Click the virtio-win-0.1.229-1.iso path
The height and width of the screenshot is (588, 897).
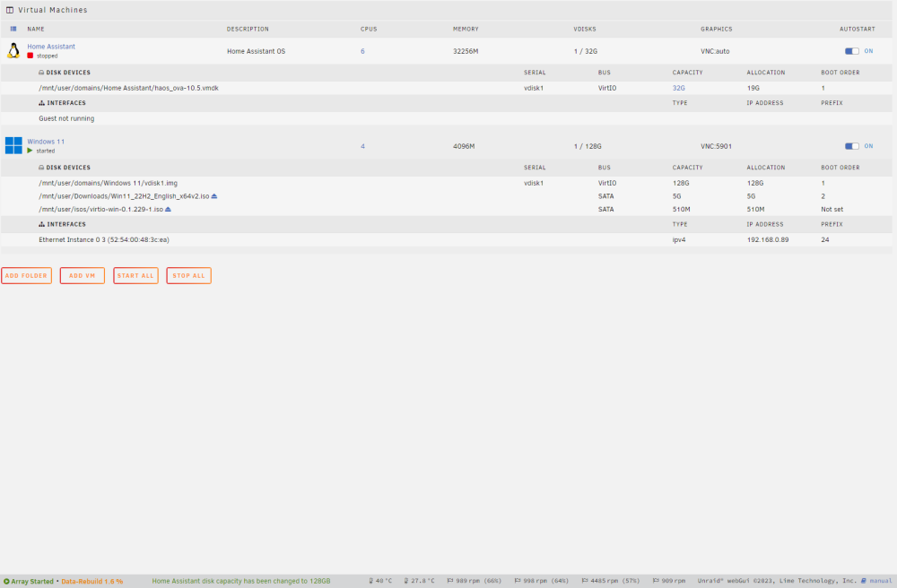[x=100, y=209]
